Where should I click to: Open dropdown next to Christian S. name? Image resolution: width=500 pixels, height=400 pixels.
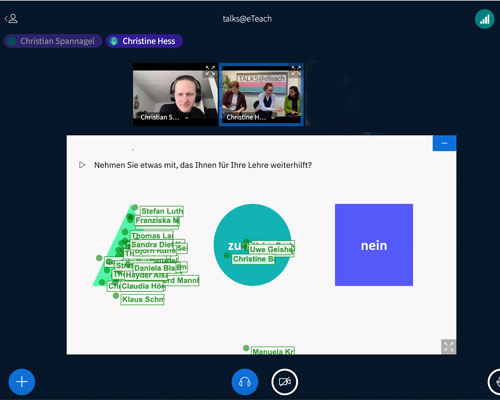(187, 118)
